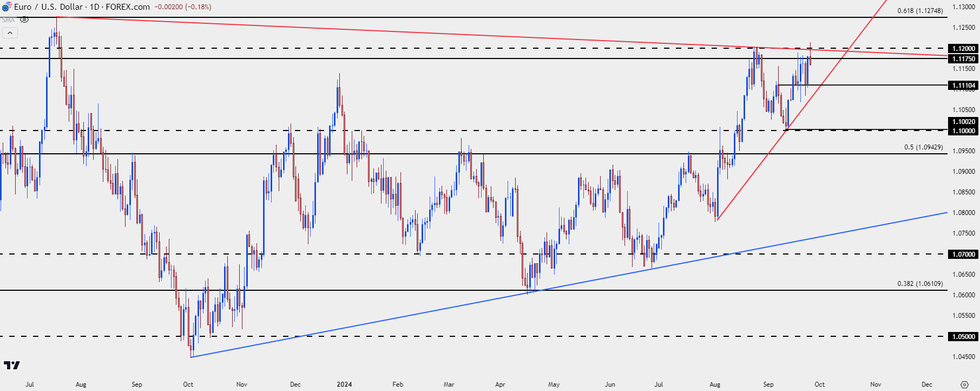Click the Oct label beside Nov 2023 on time axis
Viewport: 980px width, 391px height.
click(188, 385)
